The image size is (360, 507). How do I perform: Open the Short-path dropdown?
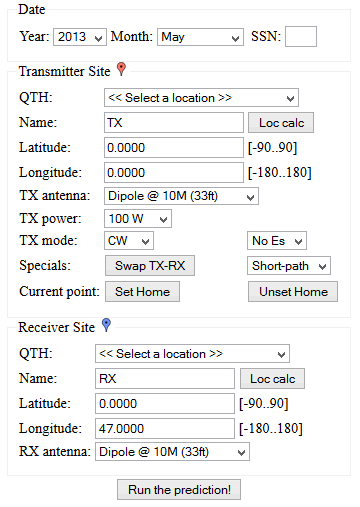coord(289,266)
